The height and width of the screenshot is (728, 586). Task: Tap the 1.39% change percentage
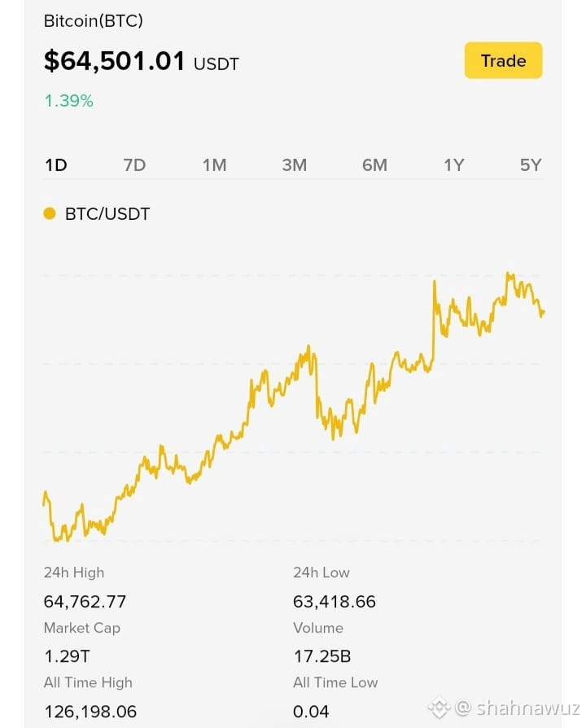pos(68,101)
